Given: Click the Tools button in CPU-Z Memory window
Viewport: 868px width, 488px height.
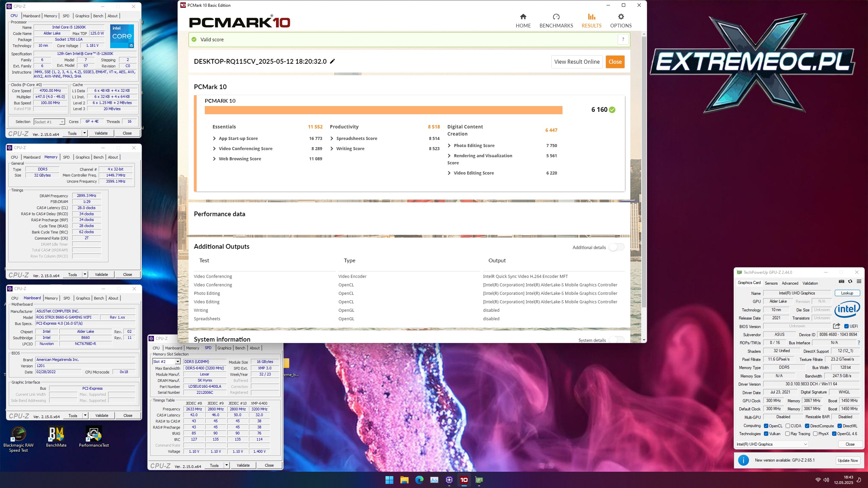Looking at the screenshot, I should point(73,274).
